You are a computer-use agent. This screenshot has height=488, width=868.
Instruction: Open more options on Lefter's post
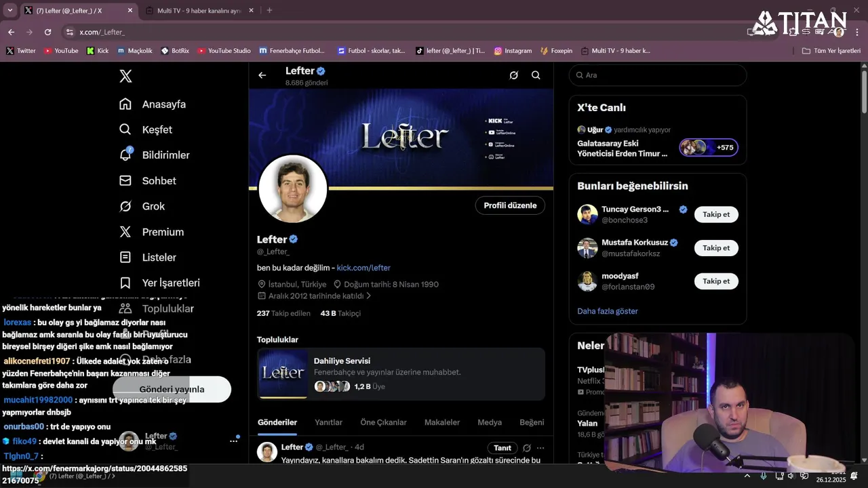[x=540, y=448]
